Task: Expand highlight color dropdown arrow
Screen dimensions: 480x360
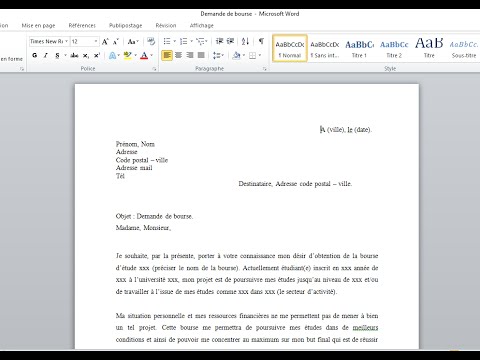Action: 135,55
